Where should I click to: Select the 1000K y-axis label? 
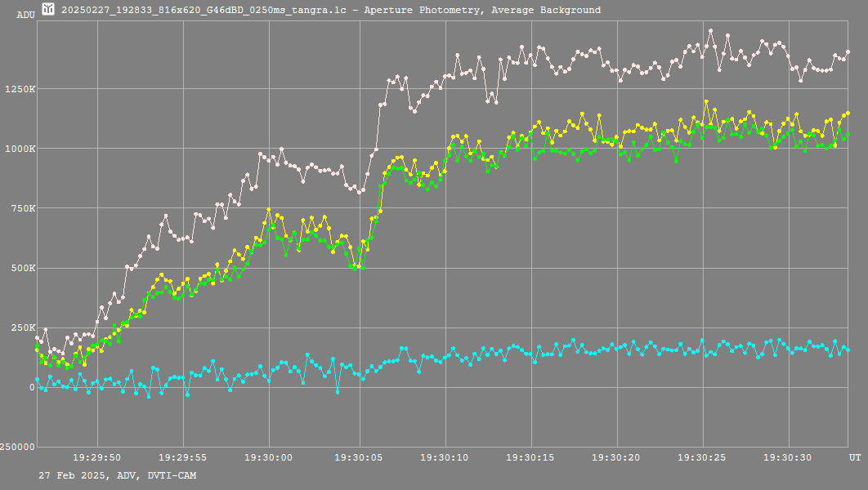(19, 149)
